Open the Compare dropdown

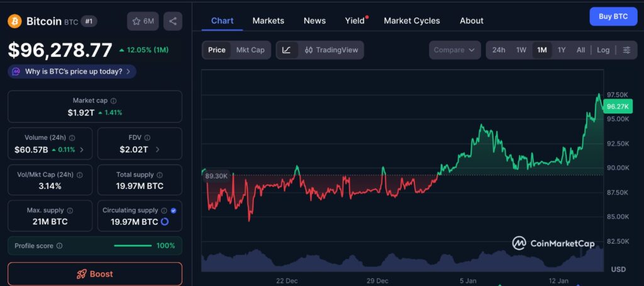(x=455, y=50)
